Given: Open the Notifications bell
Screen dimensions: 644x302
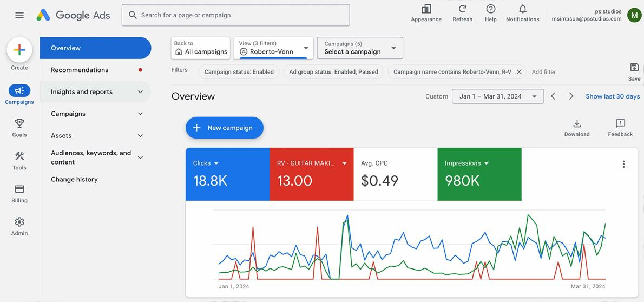Looking at the screenshot, I should [x=522, y=9].
